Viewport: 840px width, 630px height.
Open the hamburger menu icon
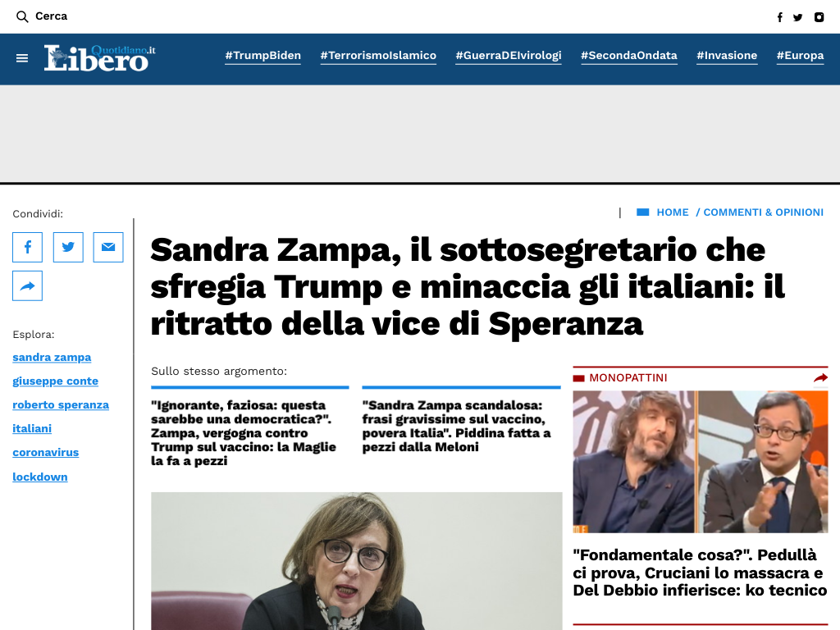(22, 58)
